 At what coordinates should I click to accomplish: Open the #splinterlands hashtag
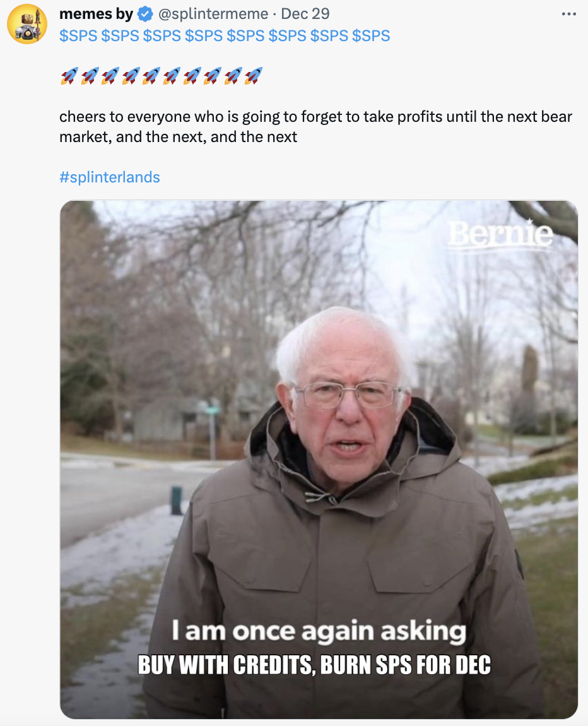110,177
